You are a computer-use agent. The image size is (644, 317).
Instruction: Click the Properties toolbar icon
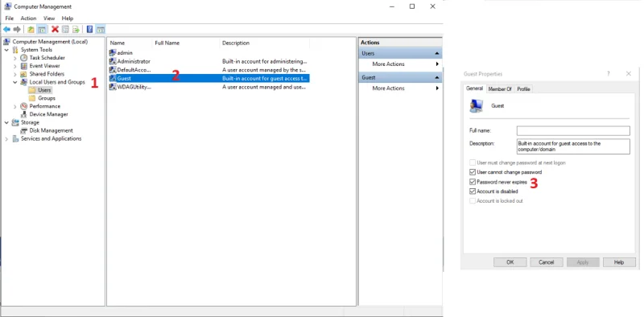65,30
